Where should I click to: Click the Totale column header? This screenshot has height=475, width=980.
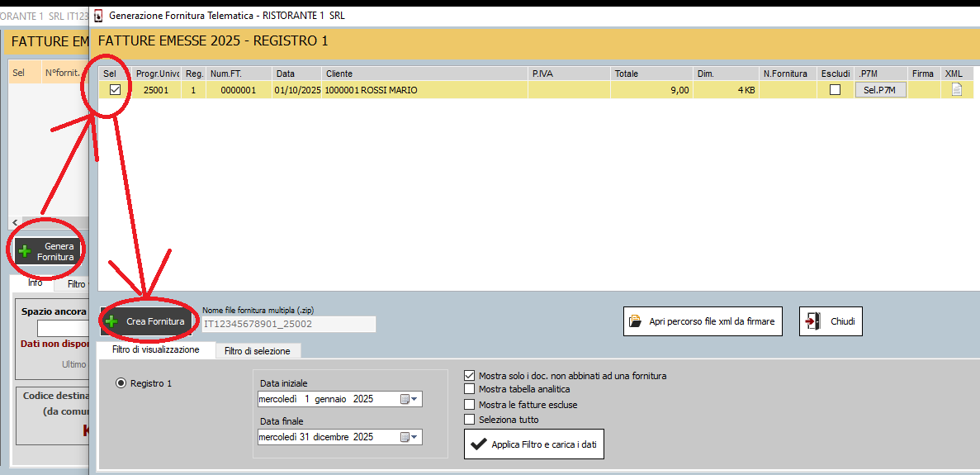(651, 74)
